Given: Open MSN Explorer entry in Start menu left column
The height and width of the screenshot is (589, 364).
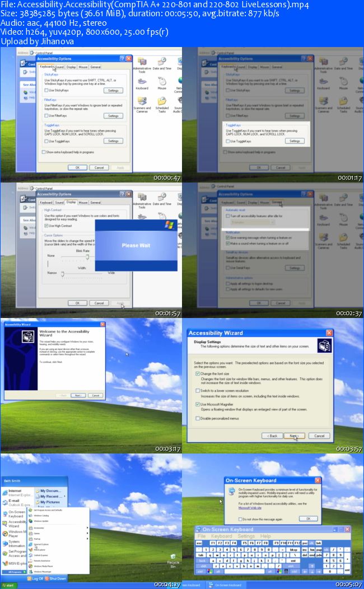Looking at the screenshot, I should point(15,563).
